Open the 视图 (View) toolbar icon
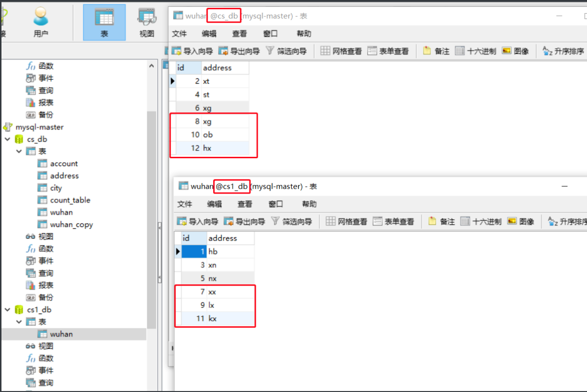 147,22
